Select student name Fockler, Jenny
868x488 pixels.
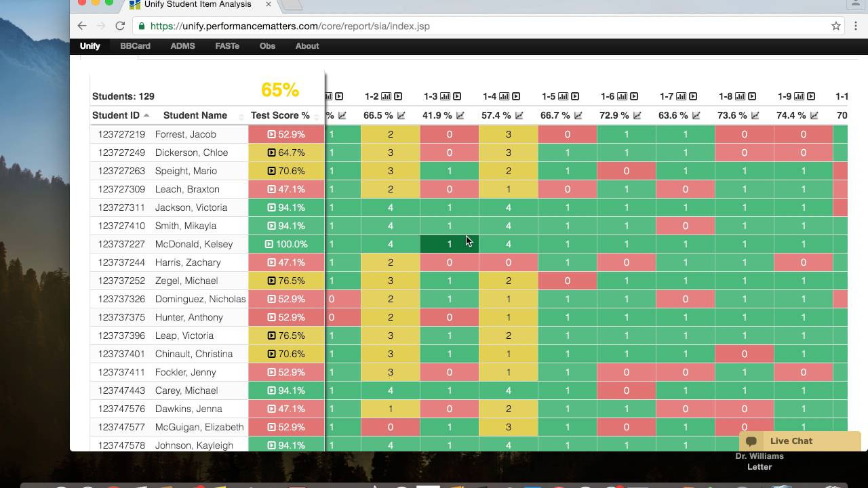[x=186, y=372]
